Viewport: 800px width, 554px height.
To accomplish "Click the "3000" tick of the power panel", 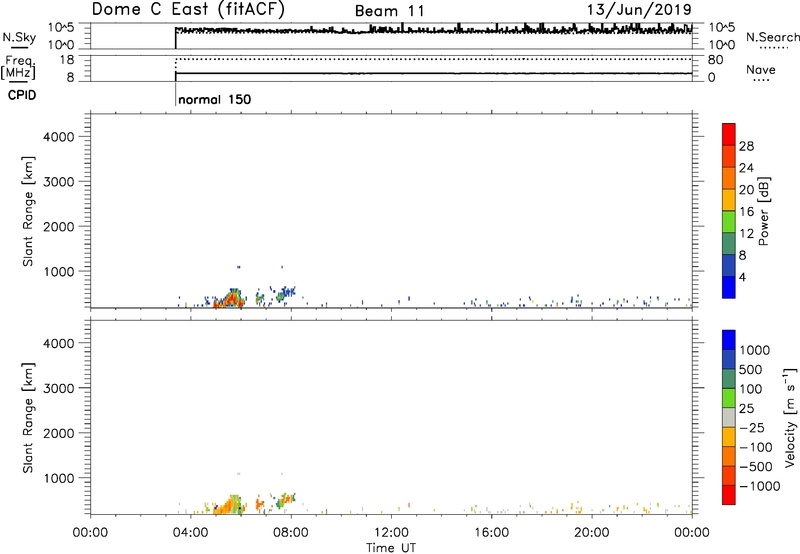I will point(59,182).
